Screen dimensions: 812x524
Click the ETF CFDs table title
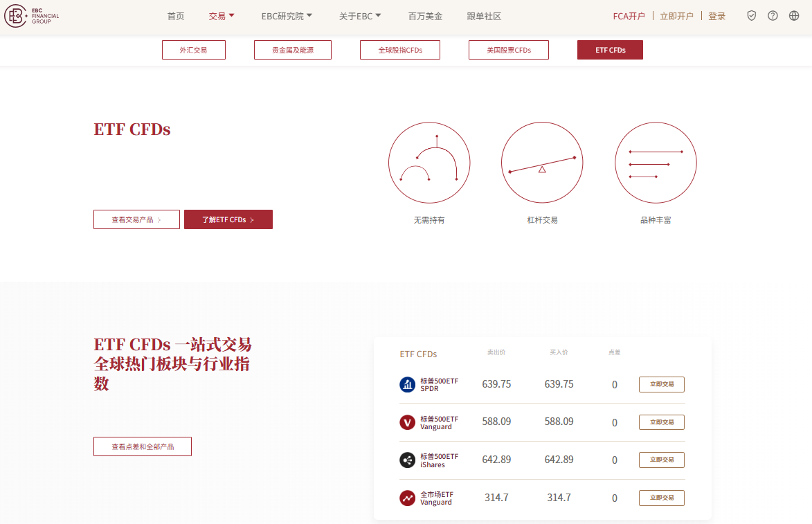click(x=418, y=354)
